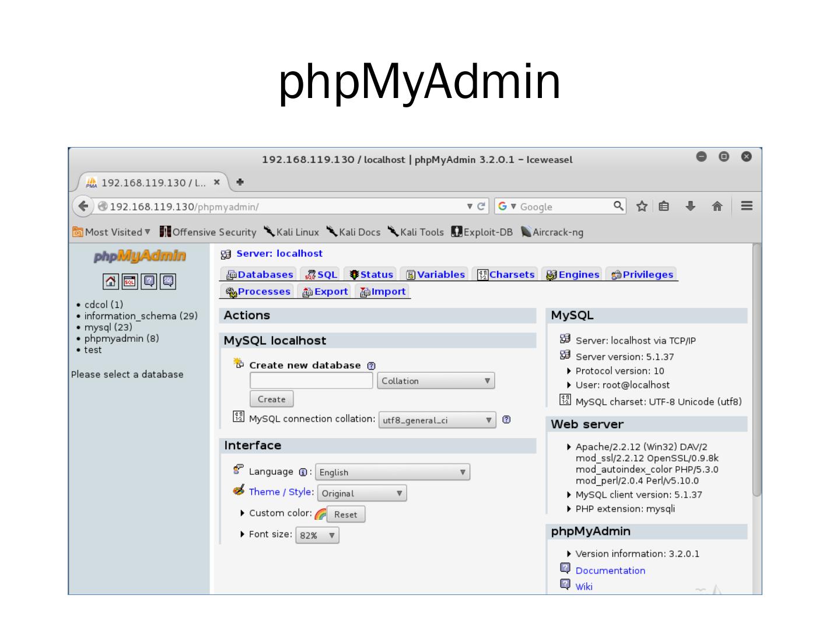The image size is (840, 630).
Task: Click the Language info icon
Action: click(303, 472)
